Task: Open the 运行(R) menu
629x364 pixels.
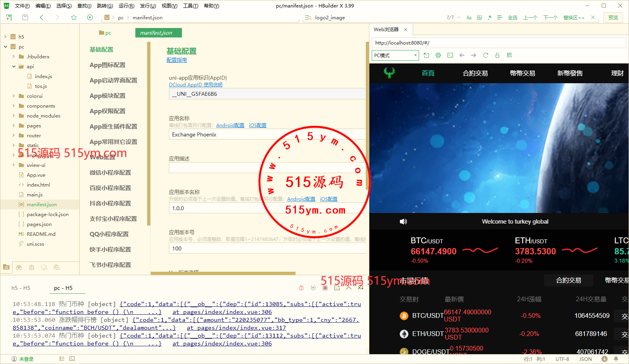Action: click(126, 6)
